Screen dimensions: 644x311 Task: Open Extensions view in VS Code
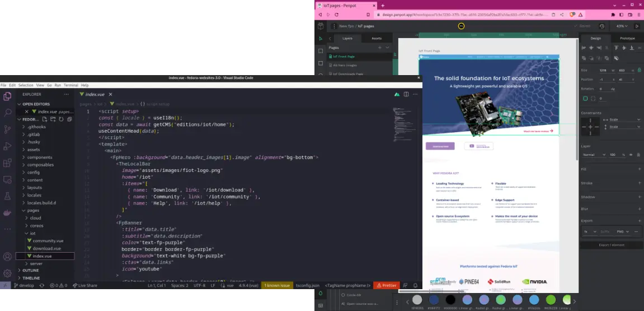tap(7, 163)
